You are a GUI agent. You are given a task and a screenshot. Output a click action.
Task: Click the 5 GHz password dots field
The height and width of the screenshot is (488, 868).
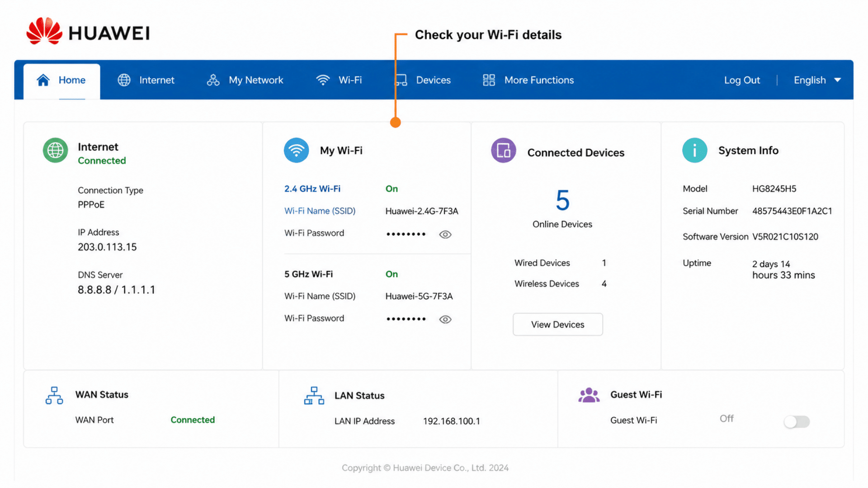(406, 319)
